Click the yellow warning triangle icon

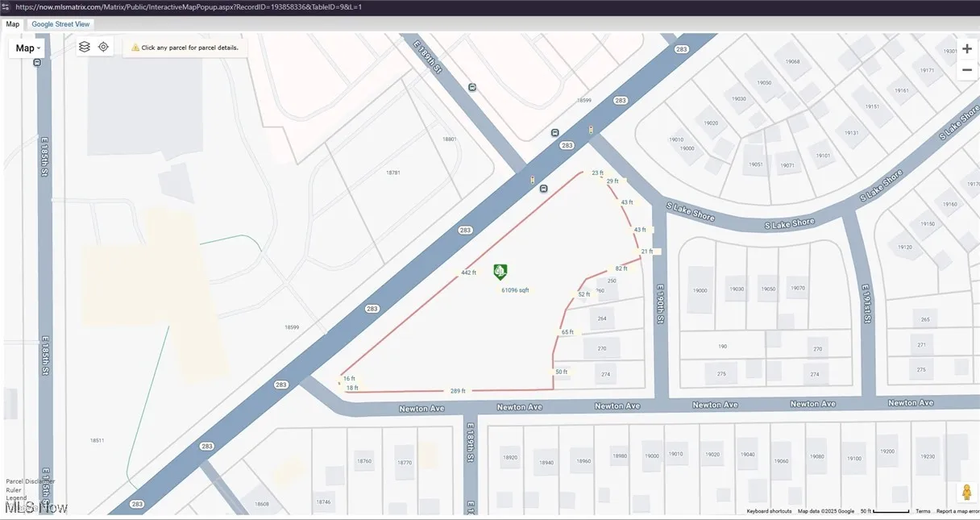pos(135,48)
